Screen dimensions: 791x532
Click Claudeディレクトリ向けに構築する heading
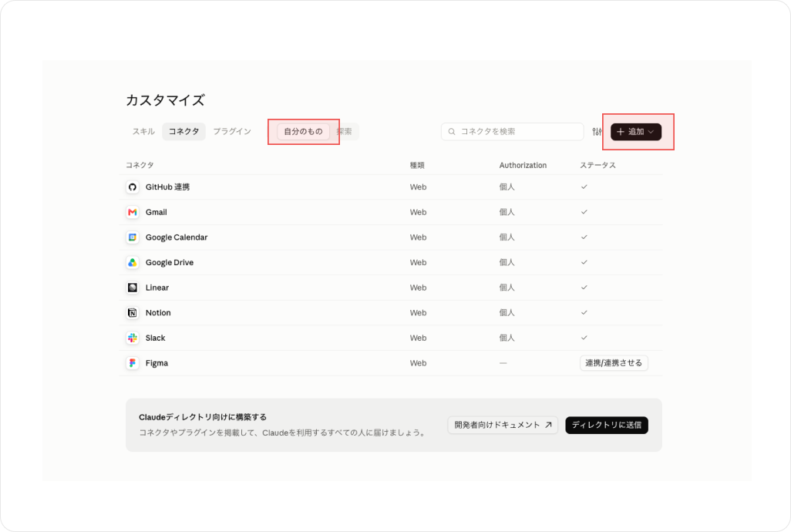pos(203,417)
